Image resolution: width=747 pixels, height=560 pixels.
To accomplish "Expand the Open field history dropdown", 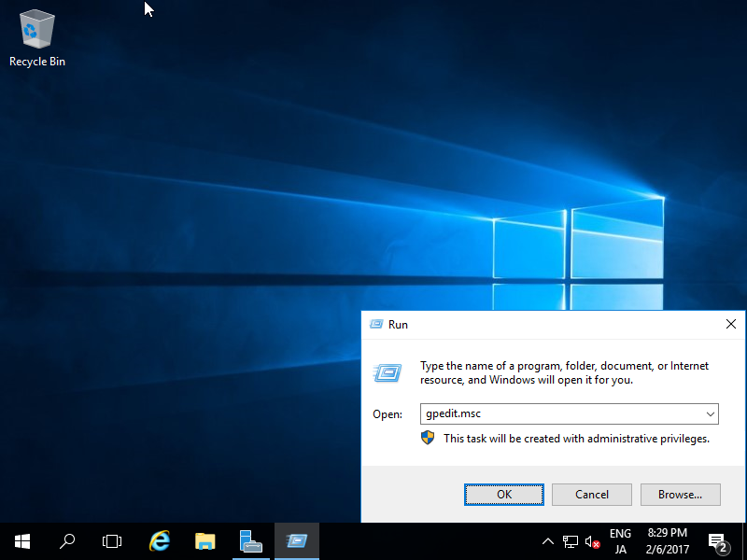I will (713, 413).
